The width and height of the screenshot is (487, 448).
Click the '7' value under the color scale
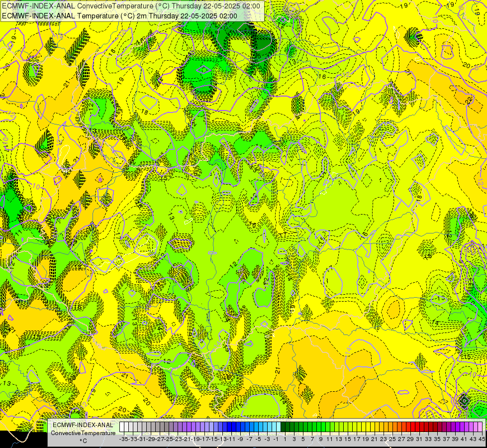point(312,439)
